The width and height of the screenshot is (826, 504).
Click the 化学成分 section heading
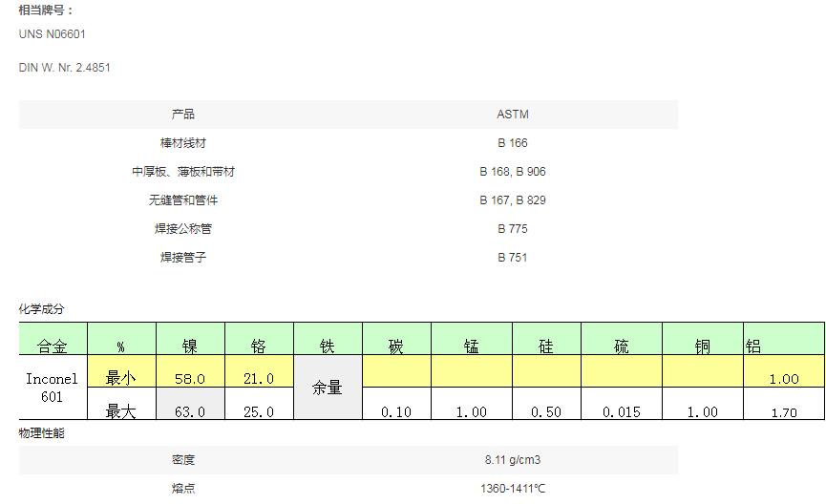coord(42,309)
